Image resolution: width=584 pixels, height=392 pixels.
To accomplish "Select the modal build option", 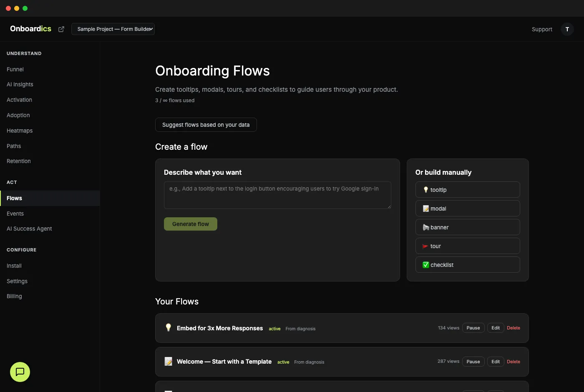I will [x=467, y=208].
